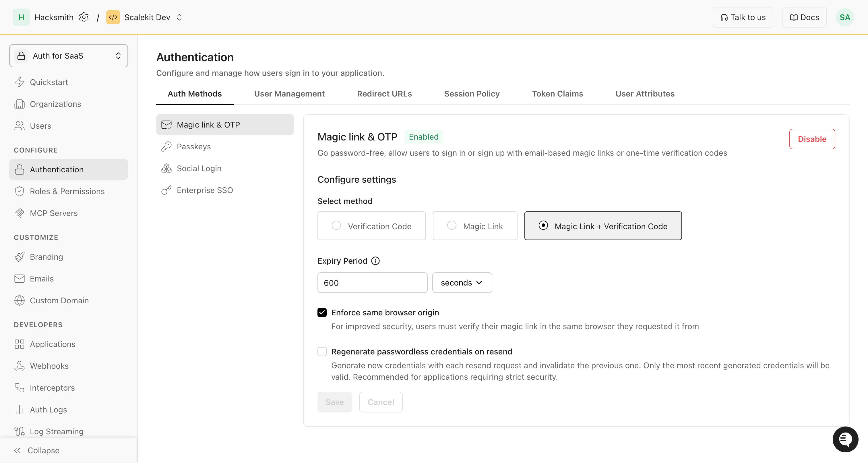Click the Users people icon
Viewport: 868px width, 463px height.
point(20,126)
